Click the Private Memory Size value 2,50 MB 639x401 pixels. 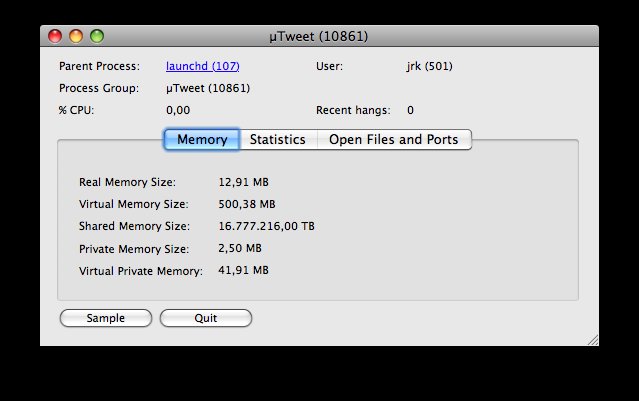(240, 248)
